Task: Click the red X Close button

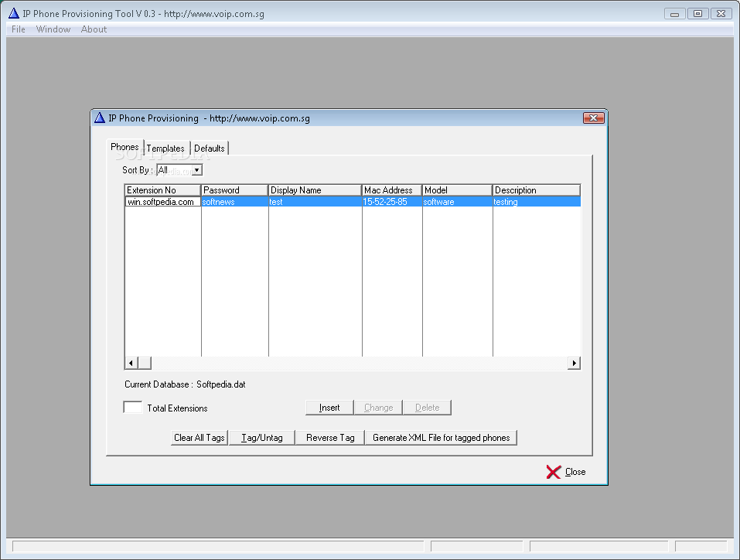Action: (x=566, y=472)
